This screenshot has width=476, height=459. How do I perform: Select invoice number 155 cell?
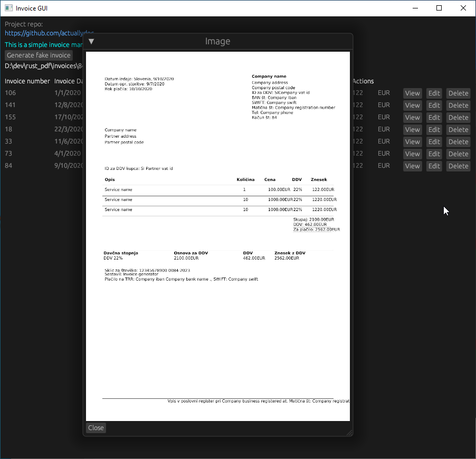pos(11,117)
